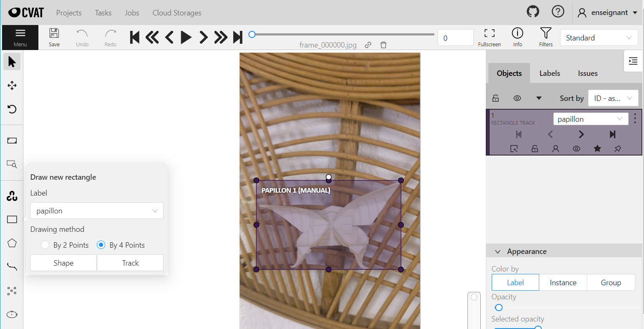This screenshot has height=329, width=644.
Task: Open the Standard workspace dropdown
Action: point(599,38)
